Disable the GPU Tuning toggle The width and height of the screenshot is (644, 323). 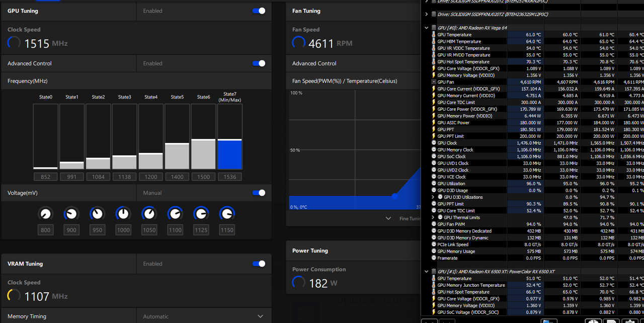click(x=259, y=11)
